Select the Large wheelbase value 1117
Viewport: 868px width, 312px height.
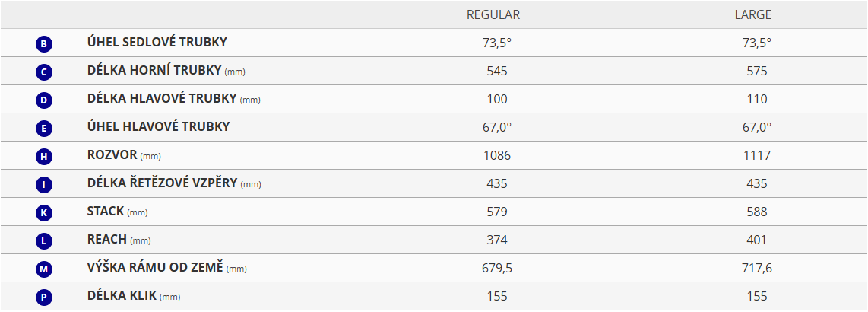point(756,156)
